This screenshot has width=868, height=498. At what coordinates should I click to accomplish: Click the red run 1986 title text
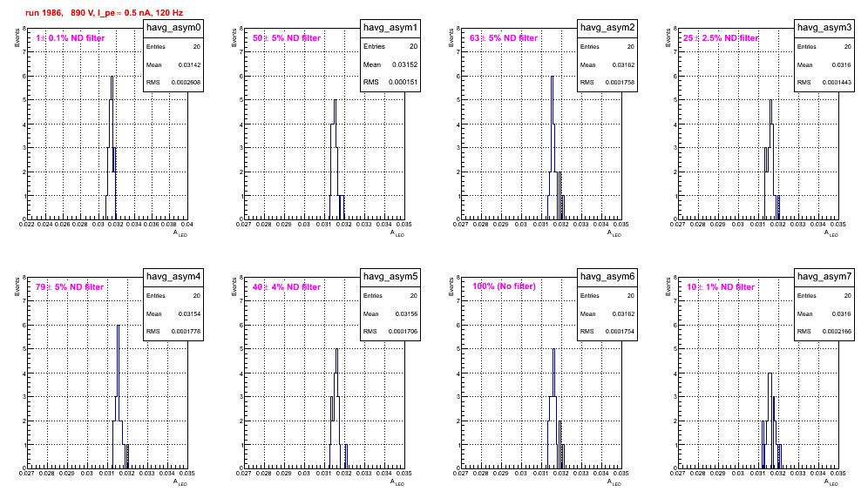pos(104,13)
